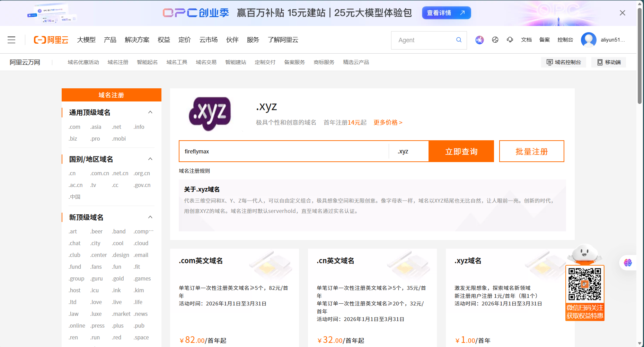
Task: Open the 大模型 top menu
Action: pyautogui.click(x=86, y=40)
